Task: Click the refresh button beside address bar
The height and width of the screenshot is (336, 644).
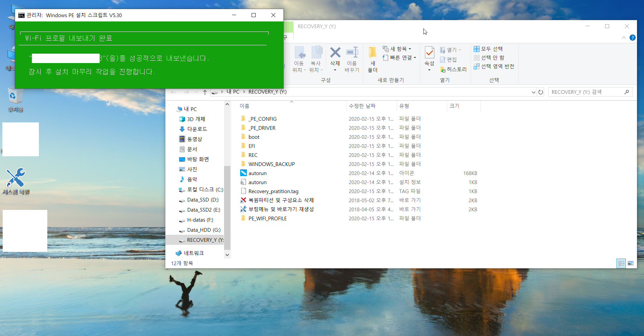Action: [541, 92]
